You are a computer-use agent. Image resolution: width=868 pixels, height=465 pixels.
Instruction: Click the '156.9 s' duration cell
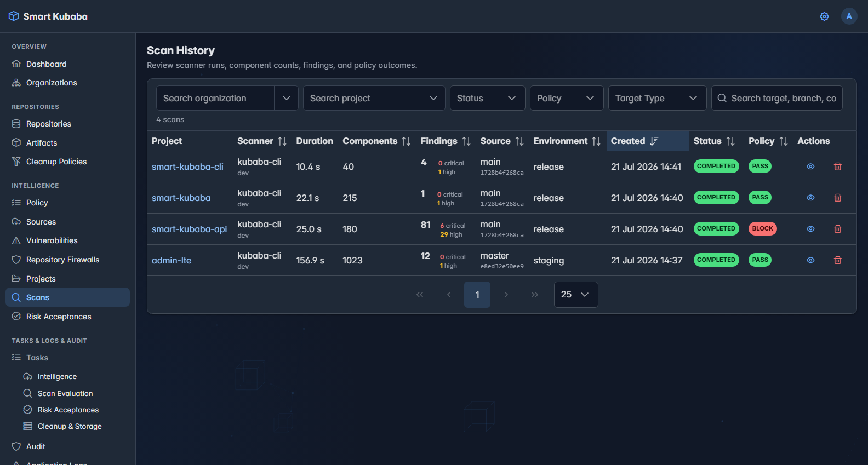(x=310, y=260)
